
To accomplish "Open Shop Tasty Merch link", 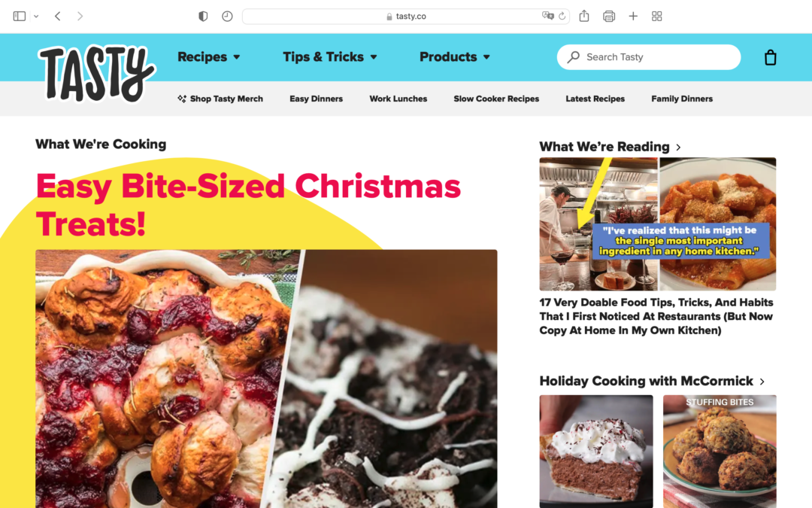I will [220, 99].
